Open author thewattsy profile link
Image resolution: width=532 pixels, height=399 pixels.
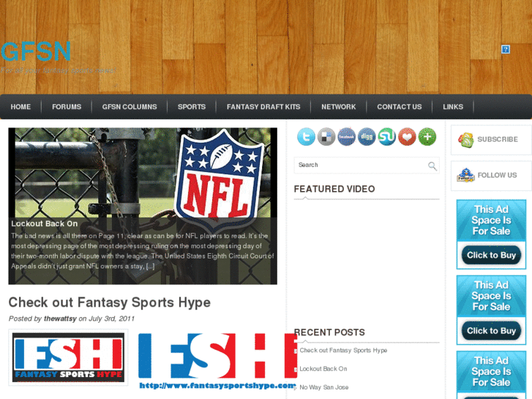point(61,318)
